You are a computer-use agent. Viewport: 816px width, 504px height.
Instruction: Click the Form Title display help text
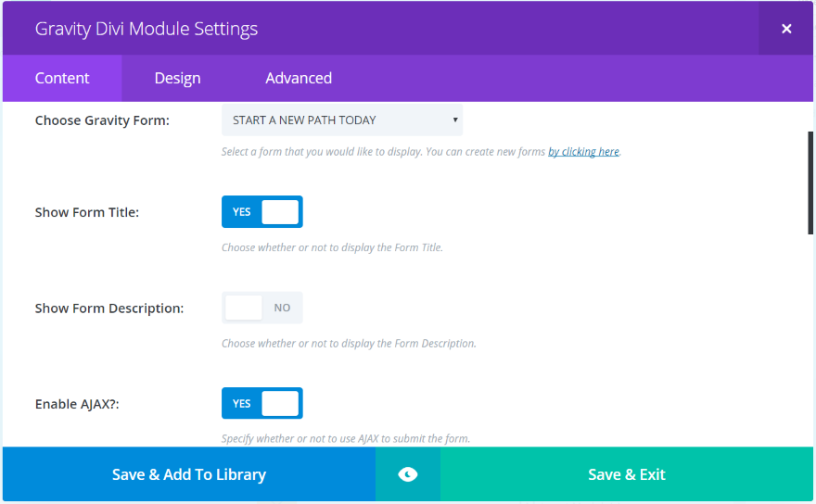coord(332,248)
